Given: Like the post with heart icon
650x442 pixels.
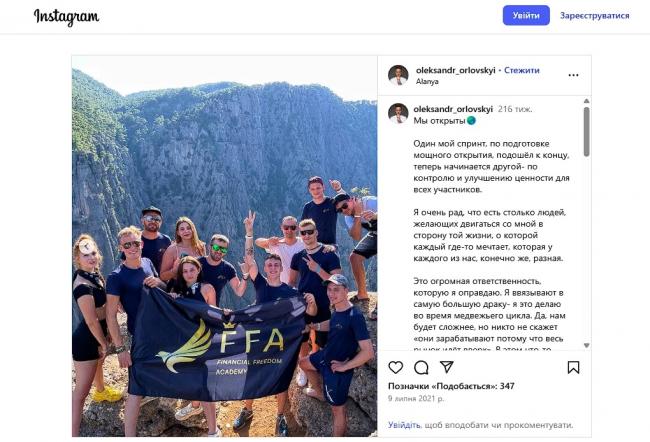Looking at the screenshot, I should (396, 367).
